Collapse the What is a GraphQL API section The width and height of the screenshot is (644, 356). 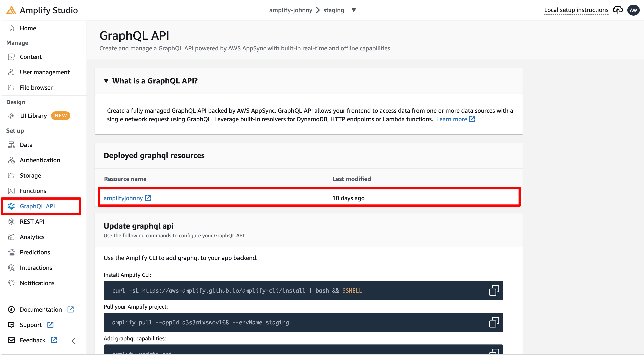tap(106, 81)
